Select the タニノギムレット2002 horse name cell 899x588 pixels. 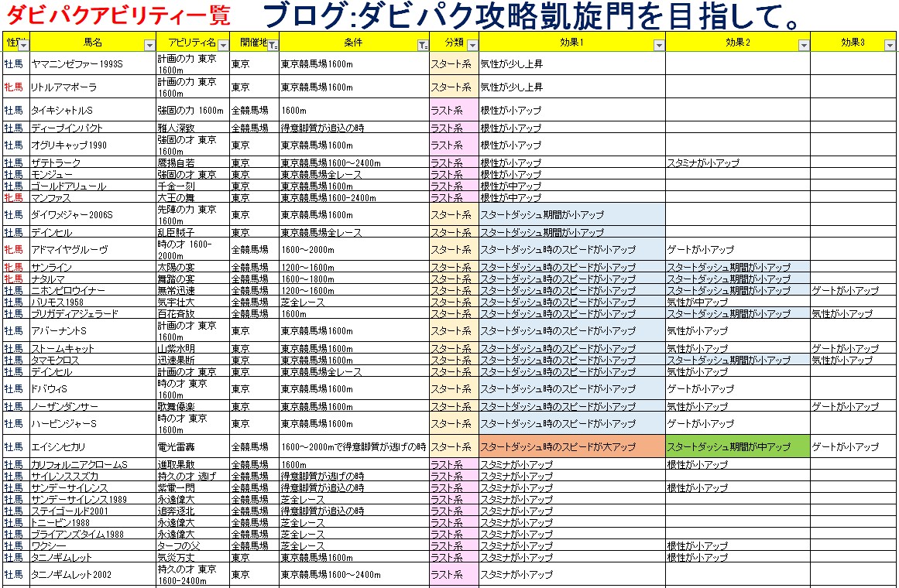click(93, 574)
